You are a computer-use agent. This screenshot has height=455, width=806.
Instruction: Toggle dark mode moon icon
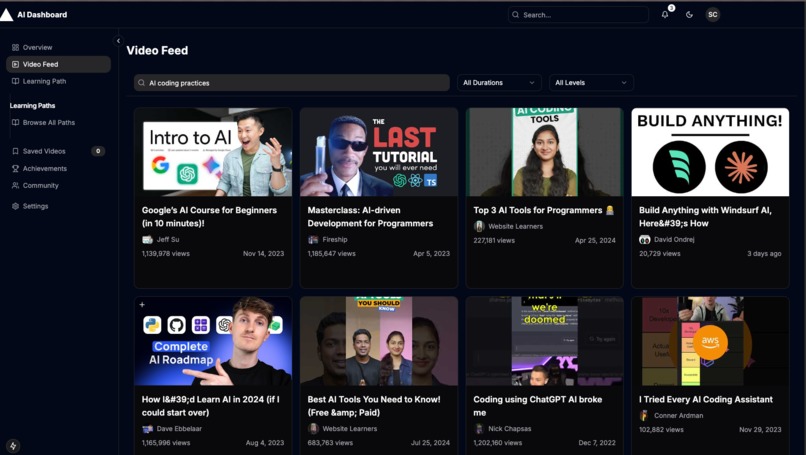click(x=689, y=15)
